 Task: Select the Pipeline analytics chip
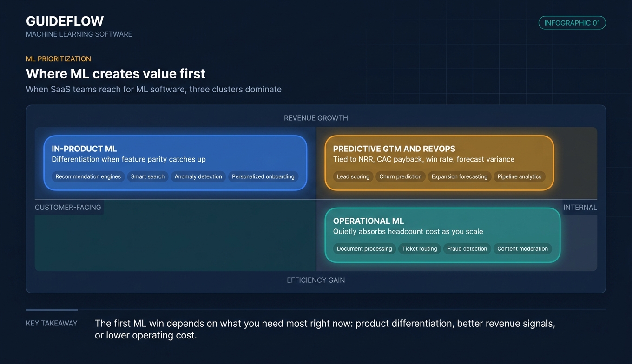(520, 176)
